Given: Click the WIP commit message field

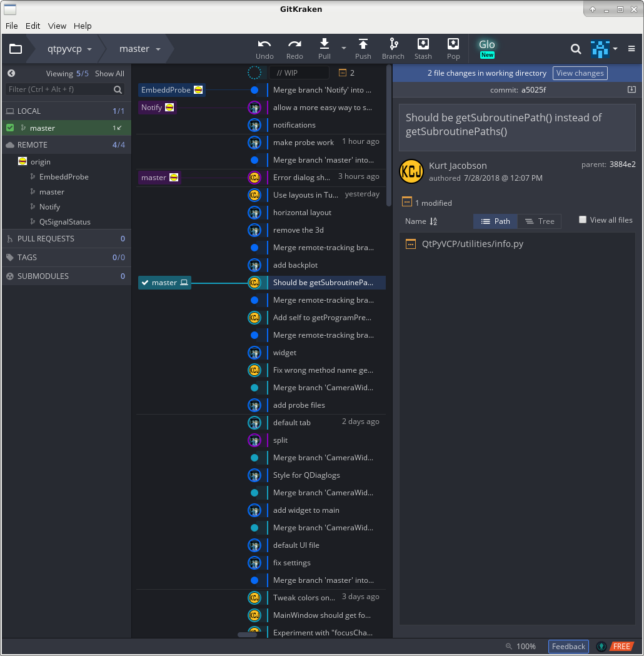Looking at the screenshot, I should 299,73.
